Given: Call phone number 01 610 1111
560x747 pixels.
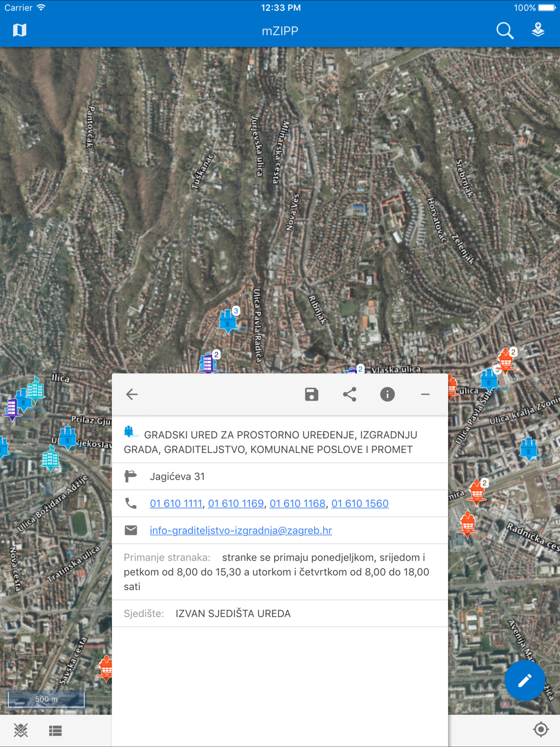Looking at the screenshot, I should (176, 503).
